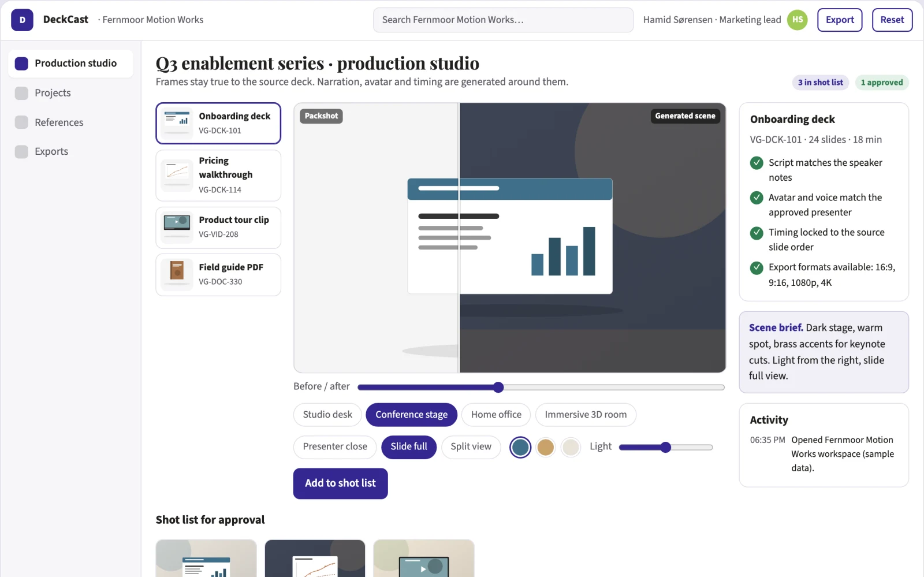Open Production studio in sidebar
924x577 pixels.
(x=70, y=64)
